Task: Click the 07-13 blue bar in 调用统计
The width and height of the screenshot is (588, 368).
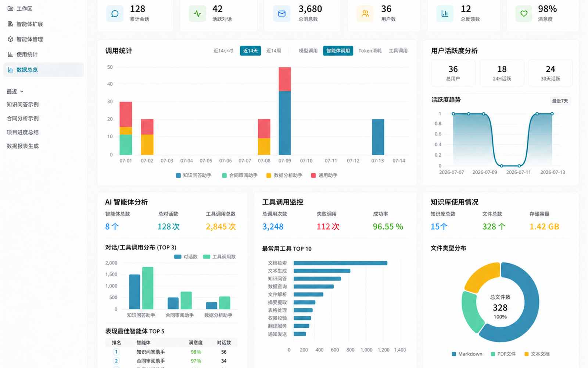Action: pos(378,137)
